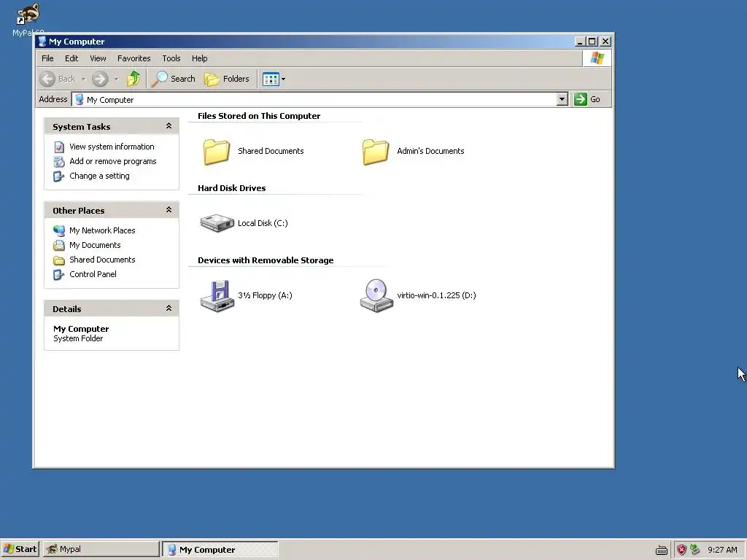Image resolution: width=747 pixels, height=560 pixels.
Task: Select the Local Disk (C:) drive icon
Action: coord(217,223)
